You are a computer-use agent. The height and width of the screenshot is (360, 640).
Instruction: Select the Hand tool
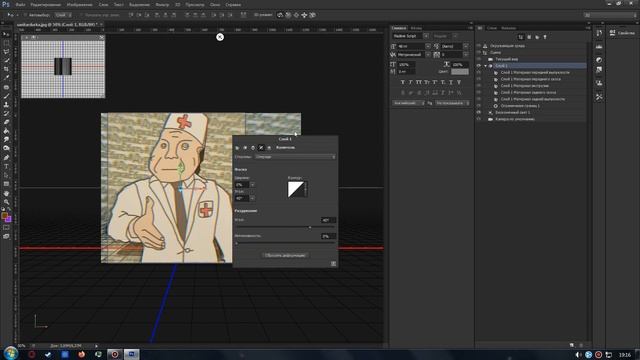[x=6, y=193]
